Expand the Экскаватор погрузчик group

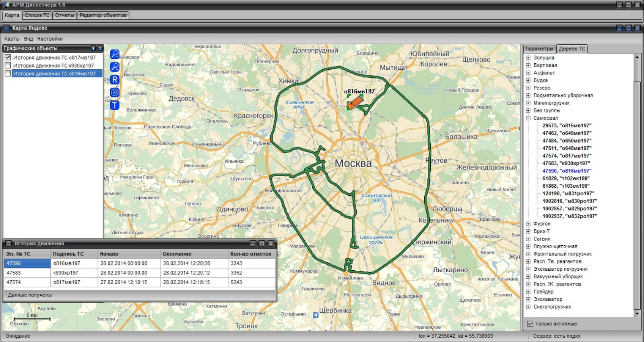tap(528, 269)
